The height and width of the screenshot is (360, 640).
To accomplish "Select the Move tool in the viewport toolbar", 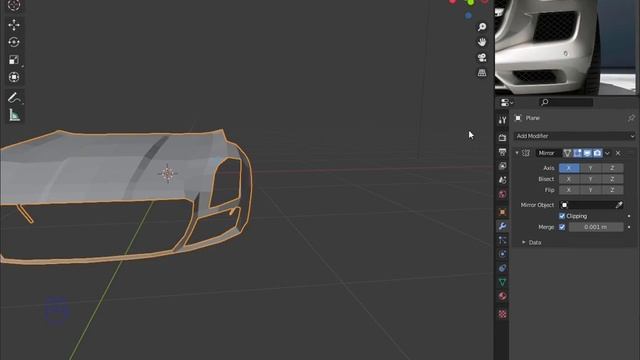I will pos(14,25).
